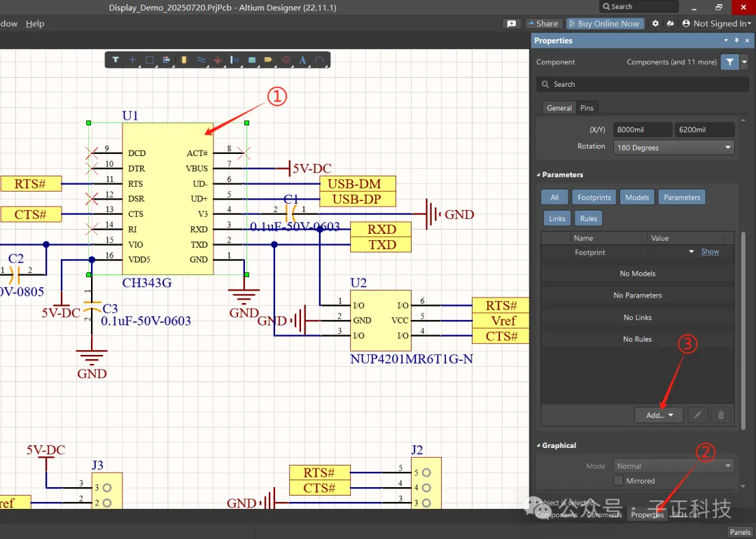Toggle the Parameters filter button
This screenshot has width=756, height=539.
[682, 197]
